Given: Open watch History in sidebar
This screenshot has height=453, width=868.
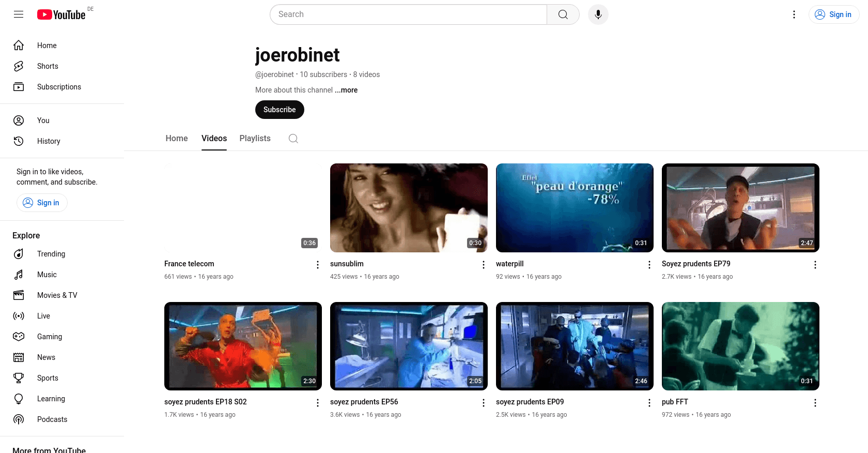Looking at the screenshot, I should pos(49,141).
